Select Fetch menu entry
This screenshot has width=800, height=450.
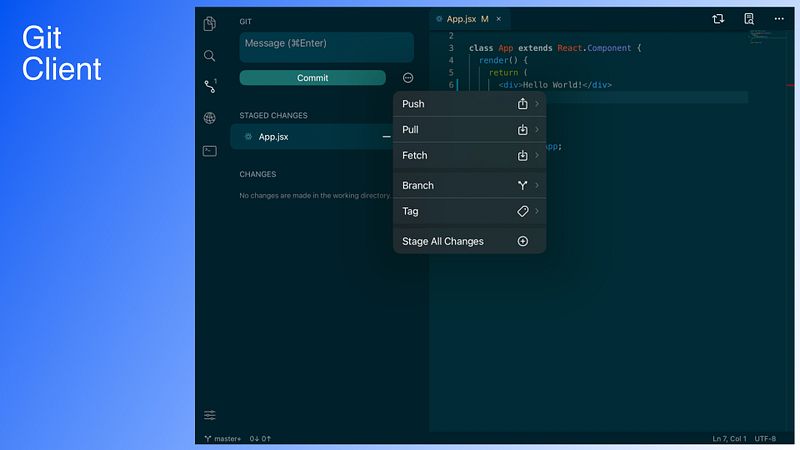[469, 155]
